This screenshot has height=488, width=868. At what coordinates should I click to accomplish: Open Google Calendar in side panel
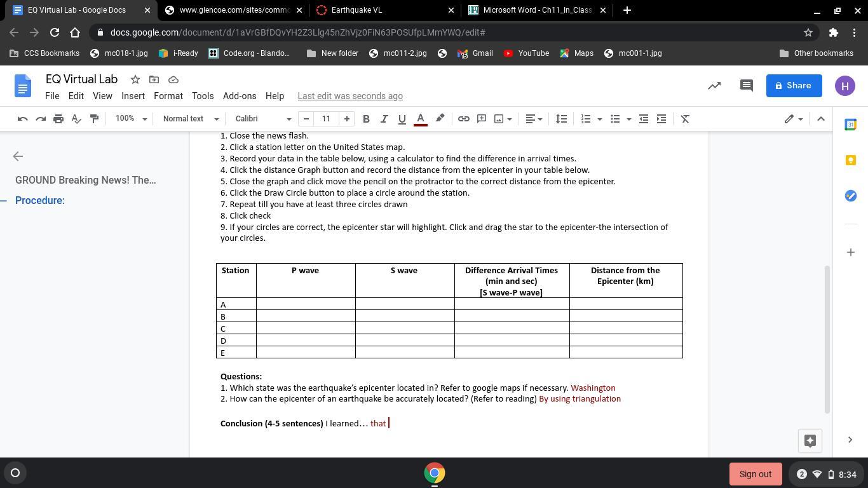[x=851, y=125]
